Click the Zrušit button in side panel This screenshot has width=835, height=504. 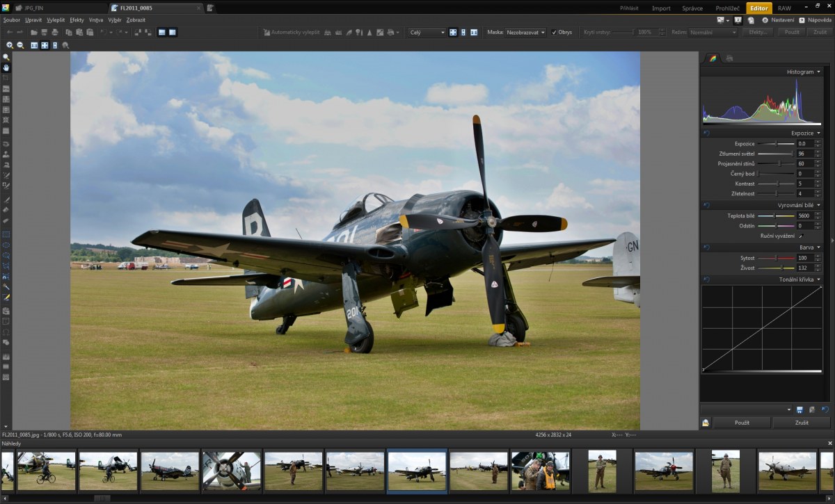801,422
